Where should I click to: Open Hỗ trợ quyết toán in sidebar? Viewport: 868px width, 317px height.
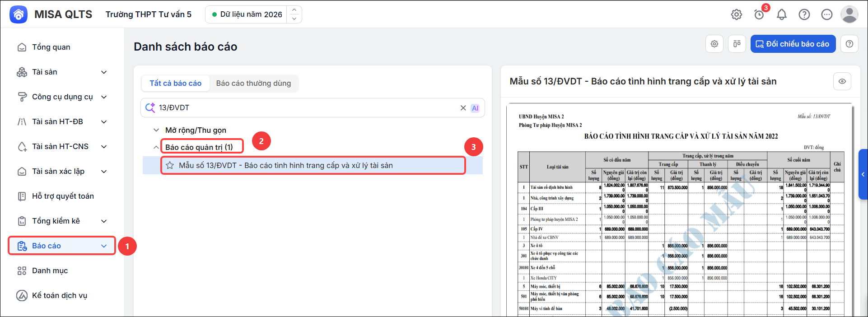point(63,196)
